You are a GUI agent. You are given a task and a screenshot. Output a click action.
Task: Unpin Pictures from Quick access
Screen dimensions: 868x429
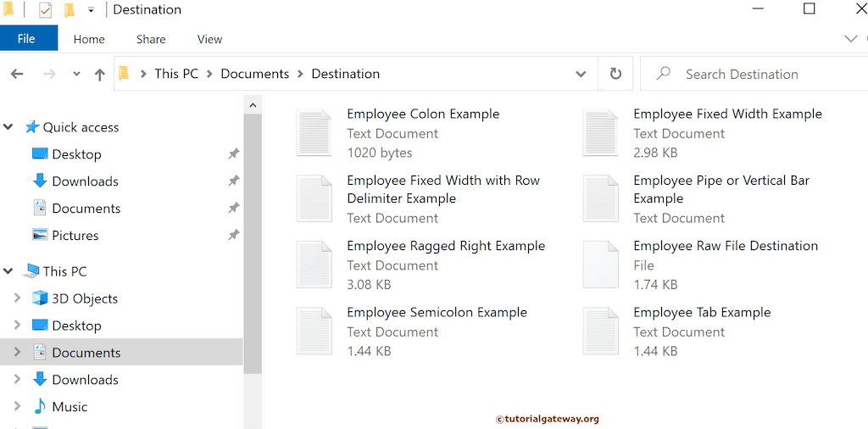click(234, 235)
